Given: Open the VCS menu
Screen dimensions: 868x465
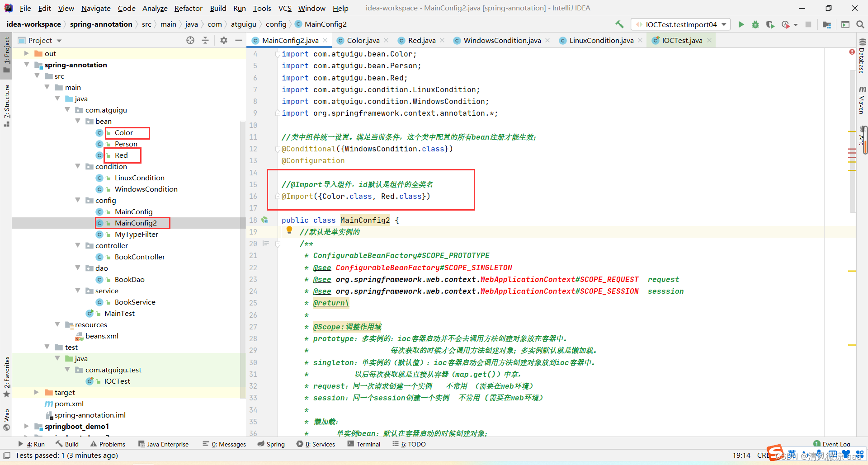Looking at the screenshot, I should click(x=284, y=8).
